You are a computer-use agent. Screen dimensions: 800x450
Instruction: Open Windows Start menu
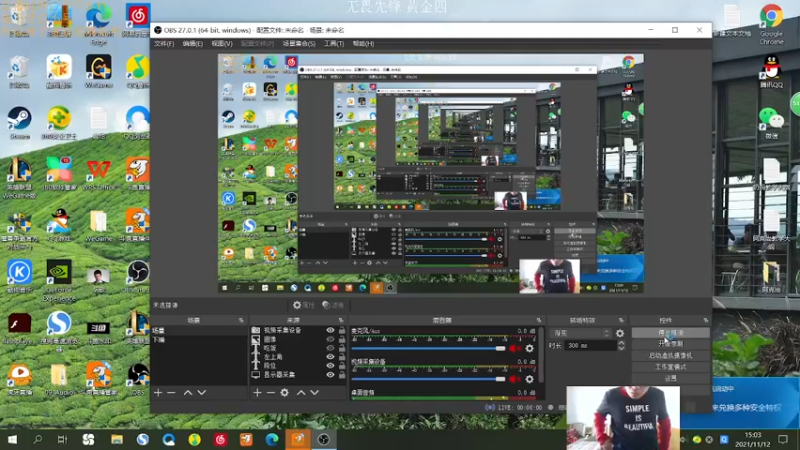click(x=12, y=439)
